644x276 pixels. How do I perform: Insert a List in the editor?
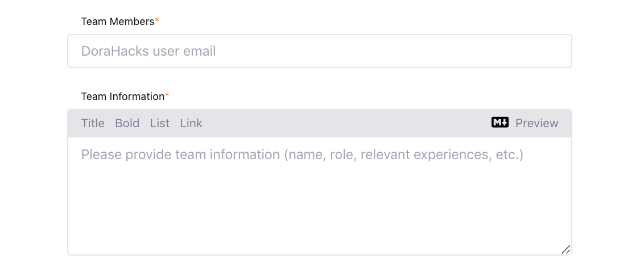tap(160, 123)
